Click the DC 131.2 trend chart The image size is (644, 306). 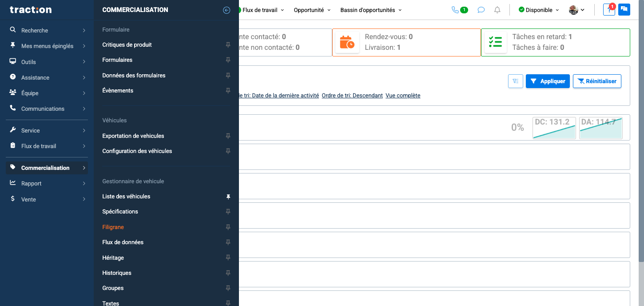pos(554,128)
